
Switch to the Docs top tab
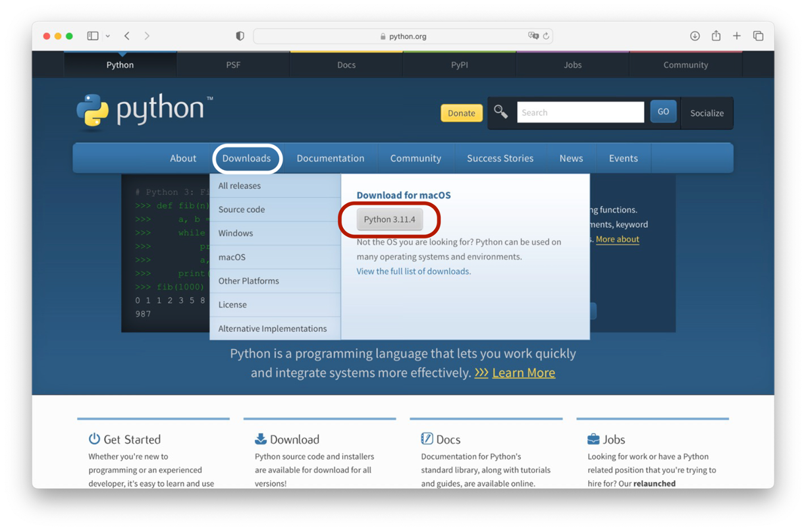coord(346,65)
